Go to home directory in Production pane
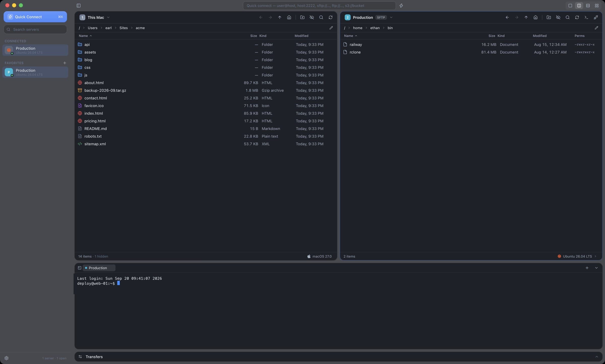 (x=535, y=17)
